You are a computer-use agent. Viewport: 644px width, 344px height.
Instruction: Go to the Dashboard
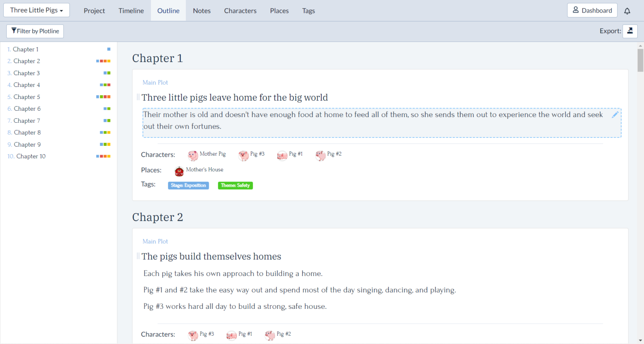(x=592, y=10)
